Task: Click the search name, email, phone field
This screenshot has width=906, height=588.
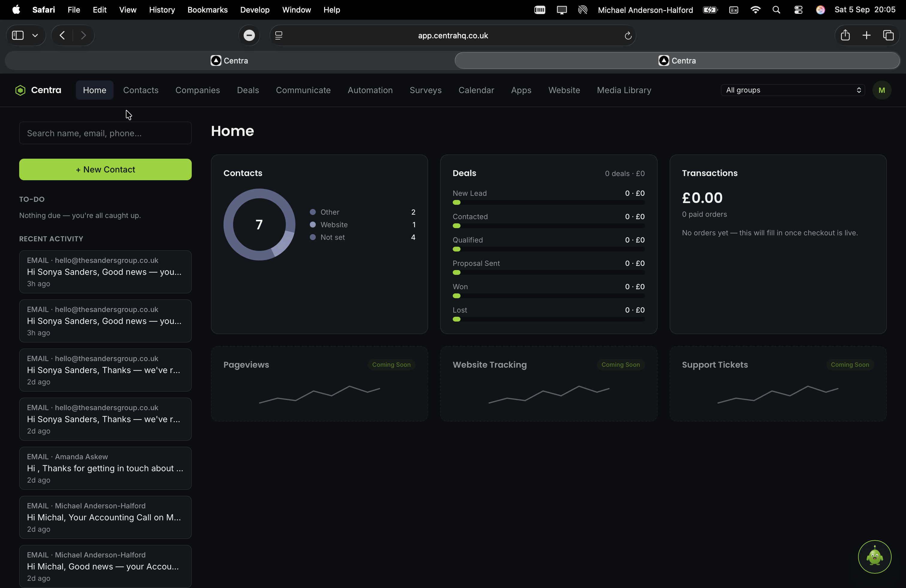Action: [105, 133]
